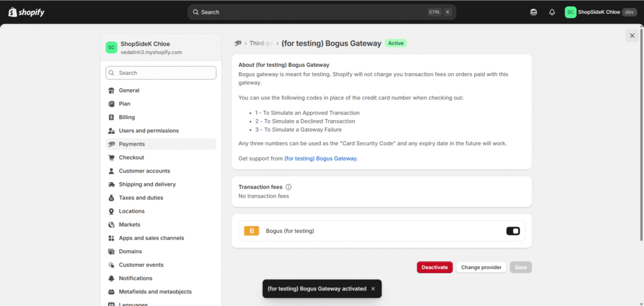Click the orange Bogus payment method icon

[252, 231]
